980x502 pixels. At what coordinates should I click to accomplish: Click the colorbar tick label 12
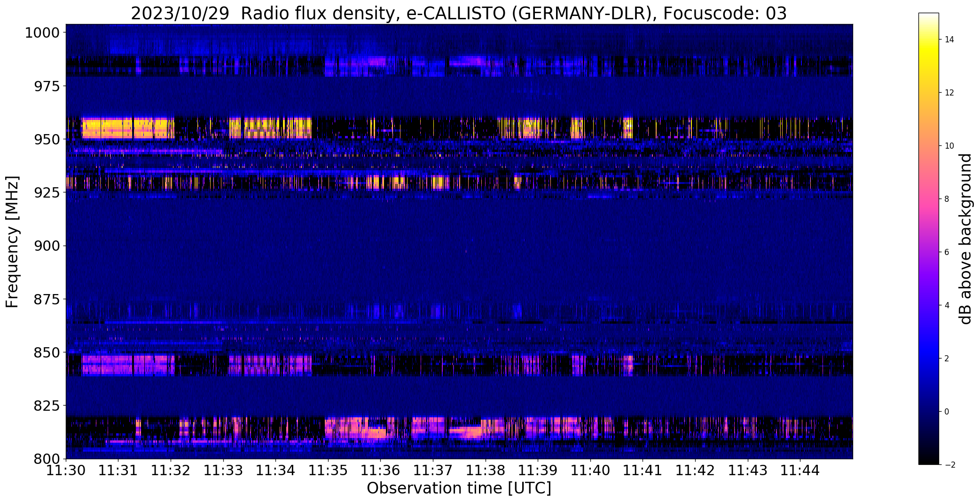click(949, 93)
